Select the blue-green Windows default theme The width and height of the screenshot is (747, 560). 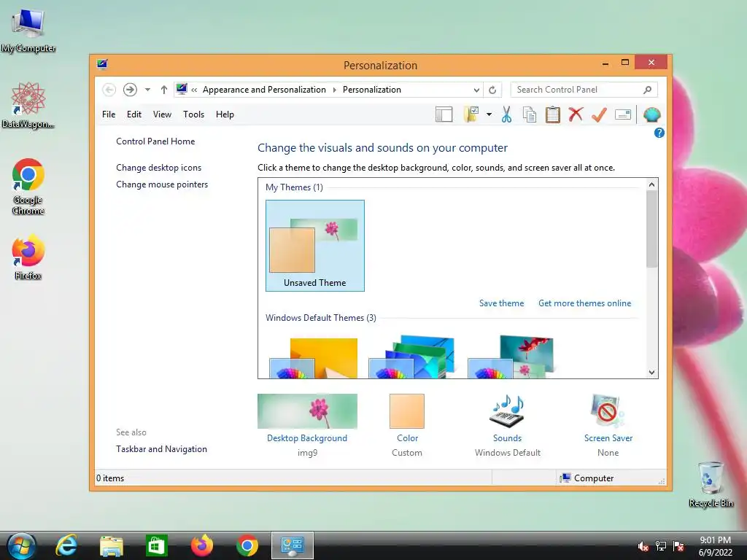tap(411, 357)
